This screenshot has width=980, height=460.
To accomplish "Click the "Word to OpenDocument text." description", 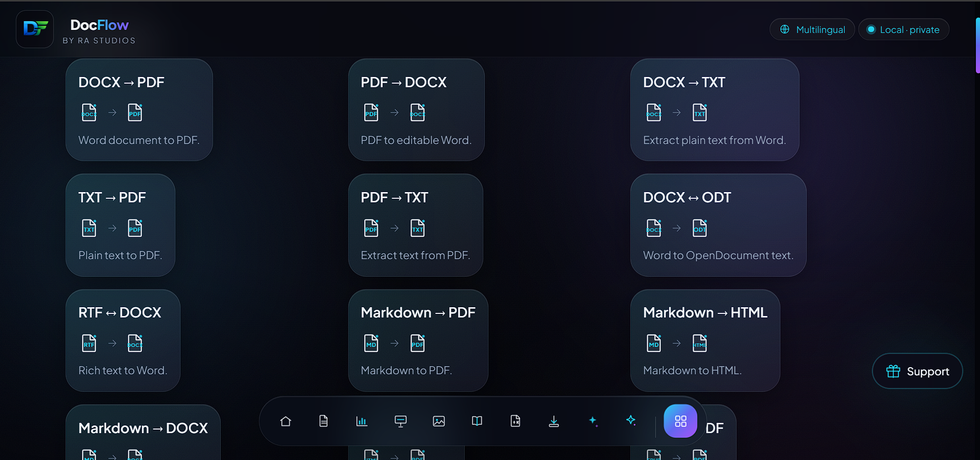I will [718, 256].
